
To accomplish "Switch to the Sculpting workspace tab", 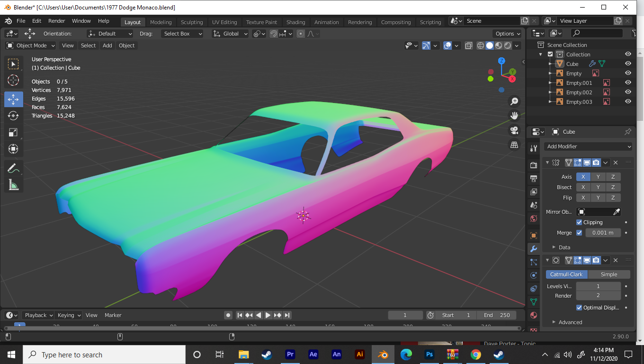I will 192,22.
